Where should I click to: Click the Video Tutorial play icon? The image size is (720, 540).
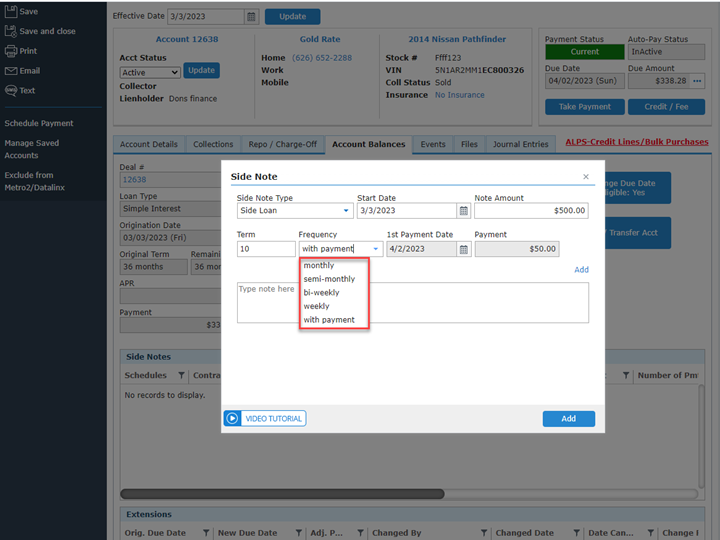[232, 418]
